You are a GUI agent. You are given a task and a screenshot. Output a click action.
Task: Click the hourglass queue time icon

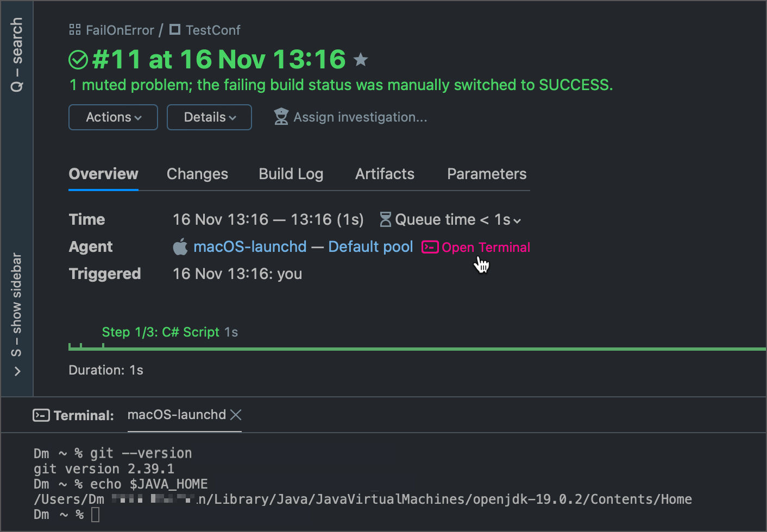click(x=385, y=219)
